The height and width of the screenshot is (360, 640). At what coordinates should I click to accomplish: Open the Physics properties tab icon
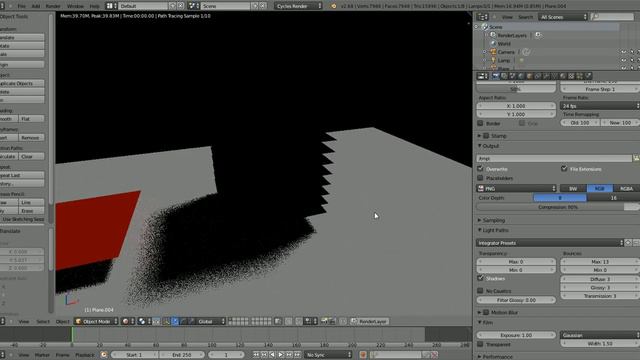pyautogui.click(x=589, y=76)
